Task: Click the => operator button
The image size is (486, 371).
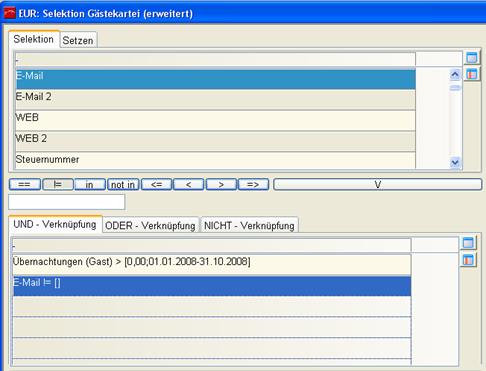Action: tap(253, 184)
